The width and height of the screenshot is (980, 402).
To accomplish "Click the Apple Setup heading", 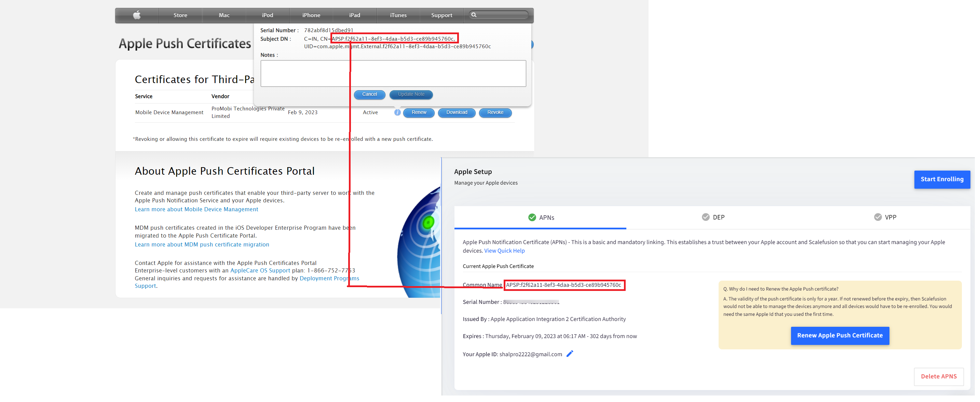I will [473, 172].
